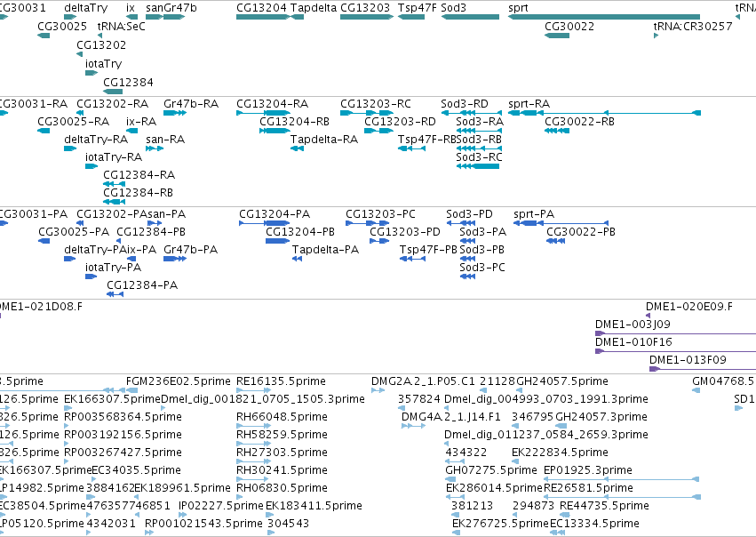Select the DME1-003J09 feature label

pos(633,325)
